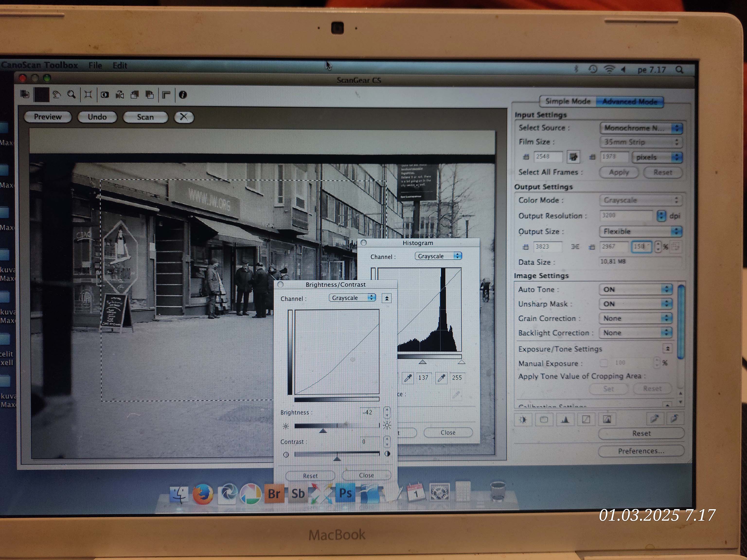This screenshot has width=747, height=560.
Task: Open the histogram adjustment button
Action: pos(565,420)
